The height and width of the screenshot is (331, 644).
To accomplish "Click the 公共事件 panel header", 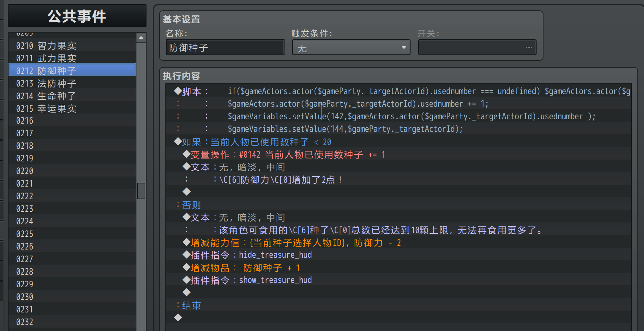I will [77, 16].
